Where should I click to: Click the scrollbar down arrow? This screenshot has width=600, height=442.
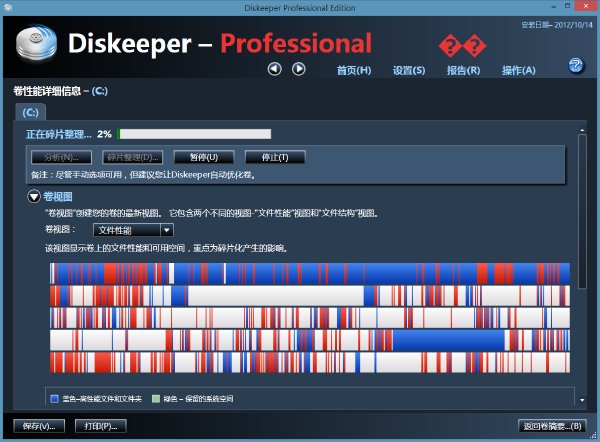pos(582,400)
